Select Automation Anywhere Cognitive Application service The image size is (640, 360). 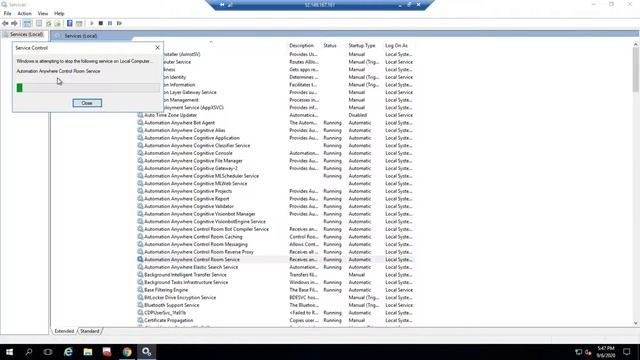tap(192, 138)
